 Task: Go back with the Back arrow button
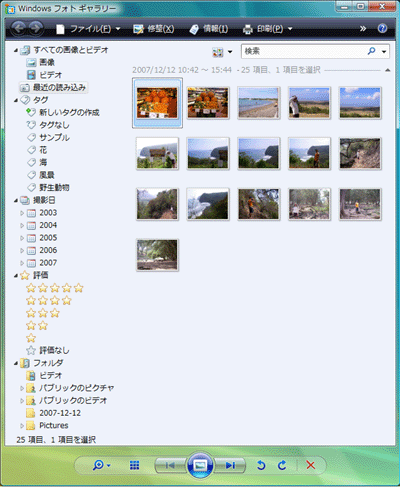pos(19,29)
